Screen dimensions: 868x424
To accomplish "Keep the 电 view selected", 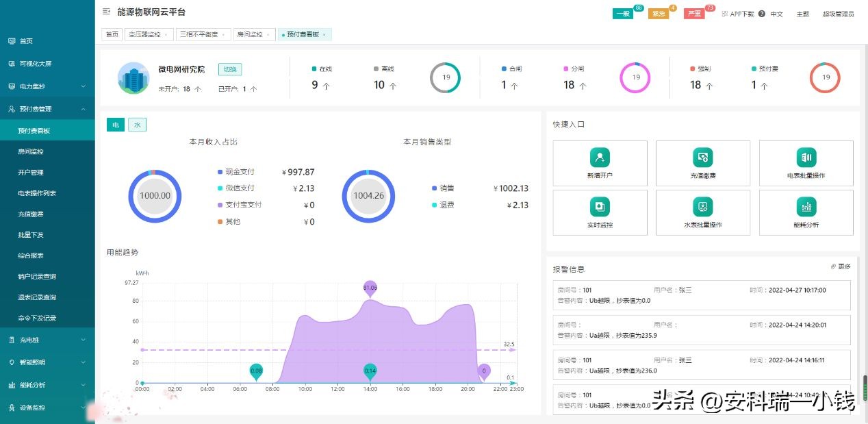I will coord(114,125).
